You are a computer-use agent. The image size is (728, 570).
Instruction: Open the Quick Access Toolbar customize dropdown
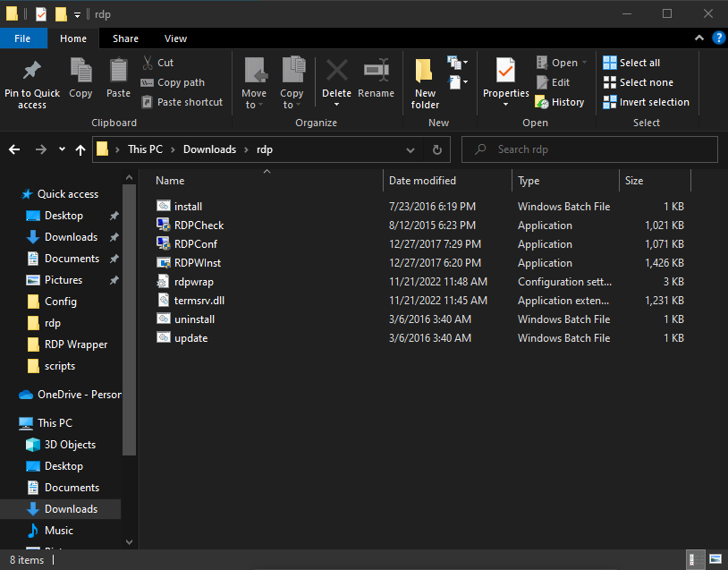77,15
